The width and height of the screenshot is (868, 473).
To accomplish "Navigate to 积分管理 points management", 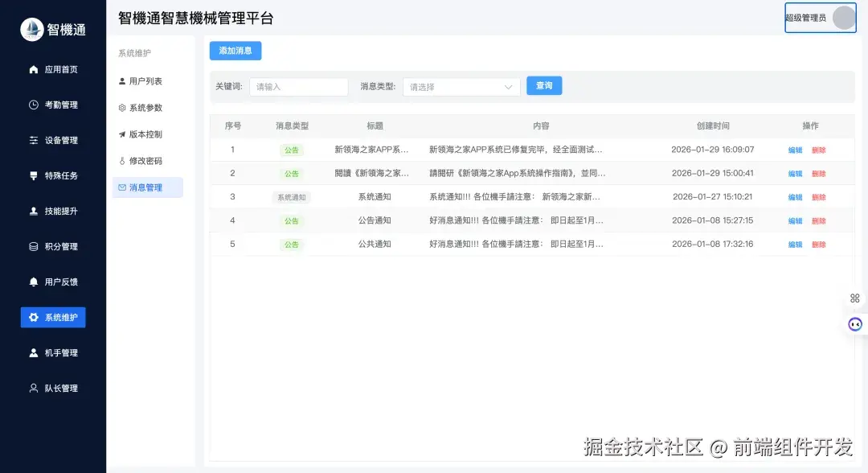I will (52, 246).
